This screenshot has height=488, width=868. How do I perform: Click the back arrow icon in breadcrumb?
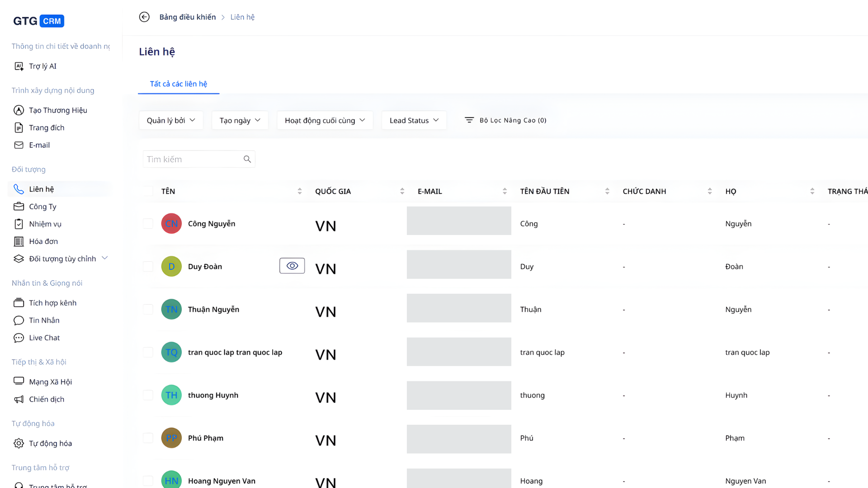144,17
